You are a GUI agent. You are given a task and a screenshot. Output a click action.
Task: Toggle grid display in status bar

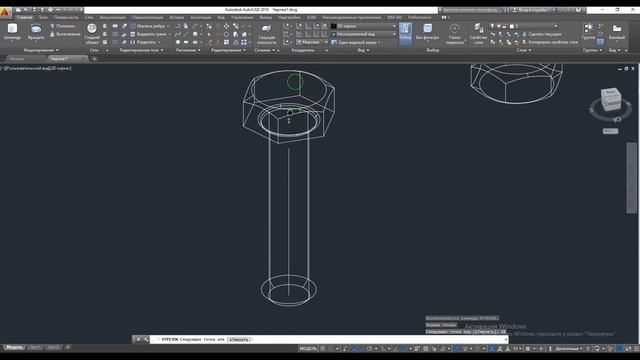point(323,349)
